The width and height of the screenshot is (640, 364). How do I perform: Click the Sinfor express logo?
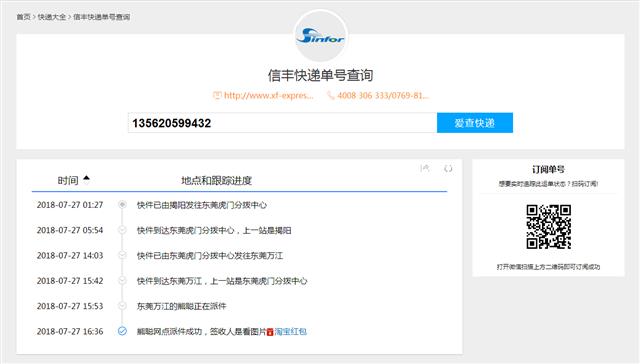tap(320, 36)
